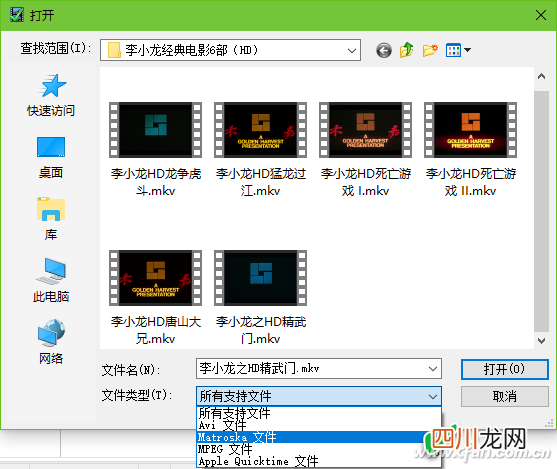Screen dimensions: 557x469
Task: Choose Apple Quicktime 文件 in file type list
Action: (319, 461)
